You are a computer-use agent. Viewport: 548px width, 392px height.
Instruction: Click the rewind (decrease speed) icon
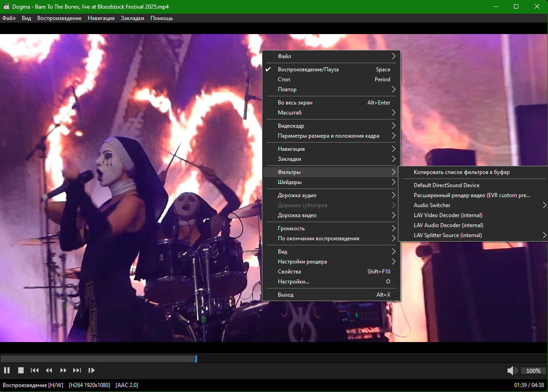pyautogui.click(x=49, y=370)
